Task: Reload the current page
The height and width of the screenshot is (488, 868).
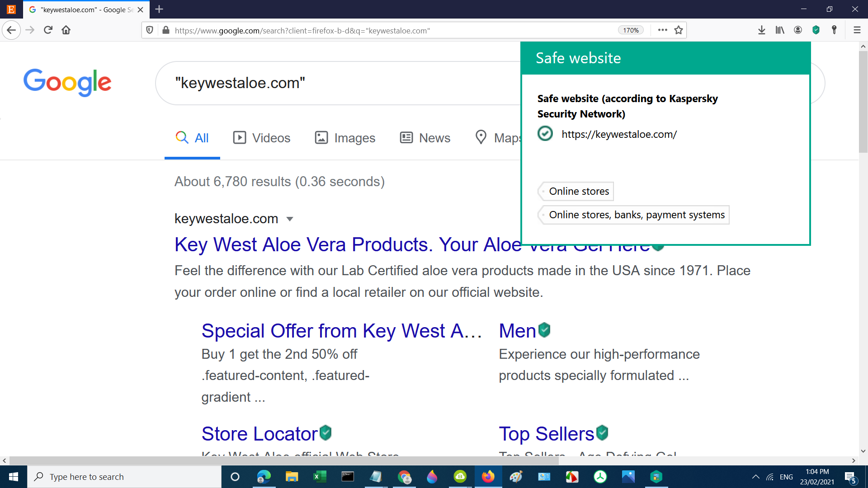Action: coord(48,30)
